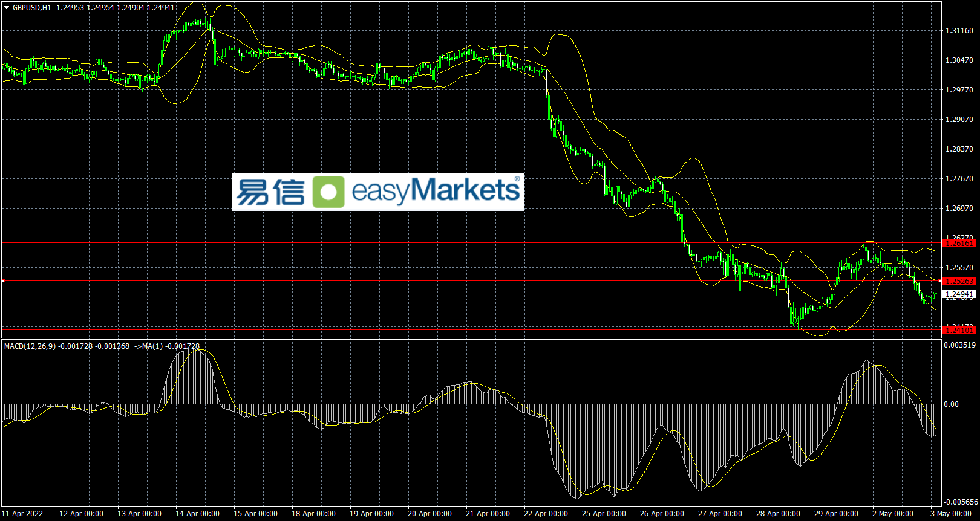980x521 pixels.
Task: Select the 3 May 00:00 time label
Action: (x=951, y=514)
